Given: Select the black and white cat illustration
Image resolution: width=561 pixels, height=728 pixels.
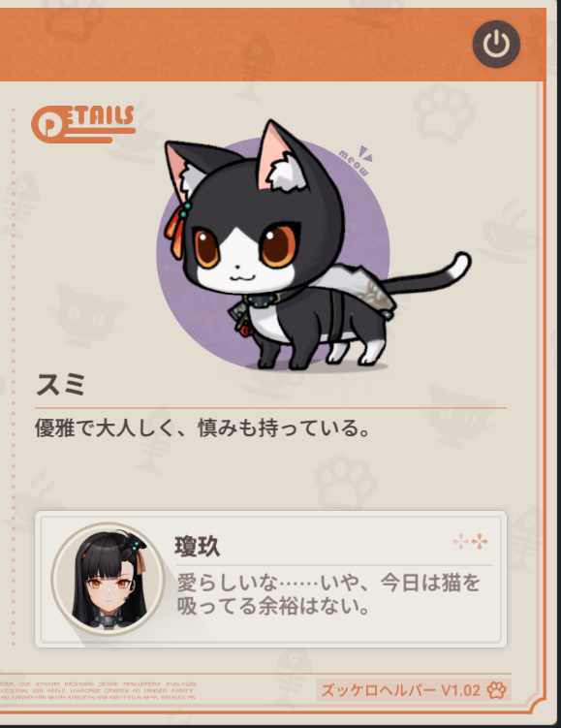Looking at the screenshot, I should coord(316,246).
